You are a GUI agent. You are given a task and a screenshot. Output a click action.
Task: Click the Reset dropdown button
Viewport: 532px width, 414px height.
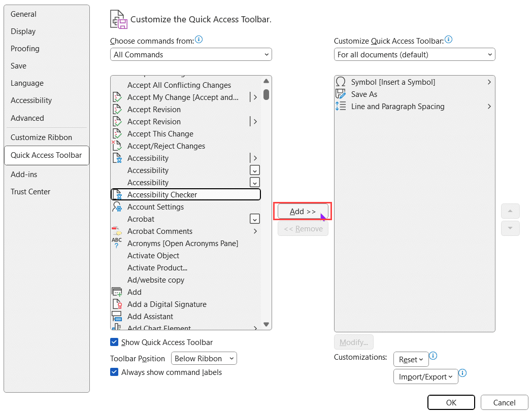click(x=411, y=359)
